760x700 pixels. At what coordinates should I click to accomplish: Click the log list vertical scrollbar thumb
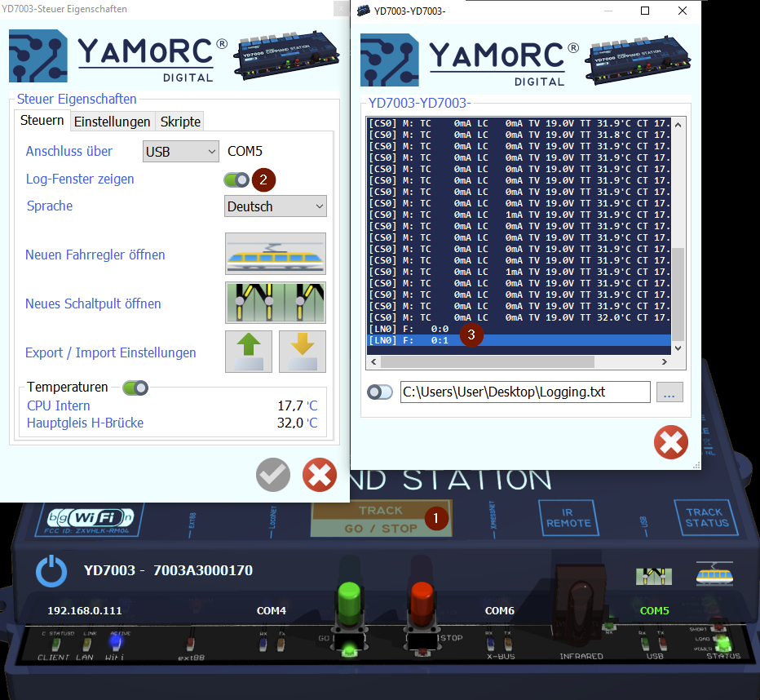pyautogui.click(x=678, y=294)
